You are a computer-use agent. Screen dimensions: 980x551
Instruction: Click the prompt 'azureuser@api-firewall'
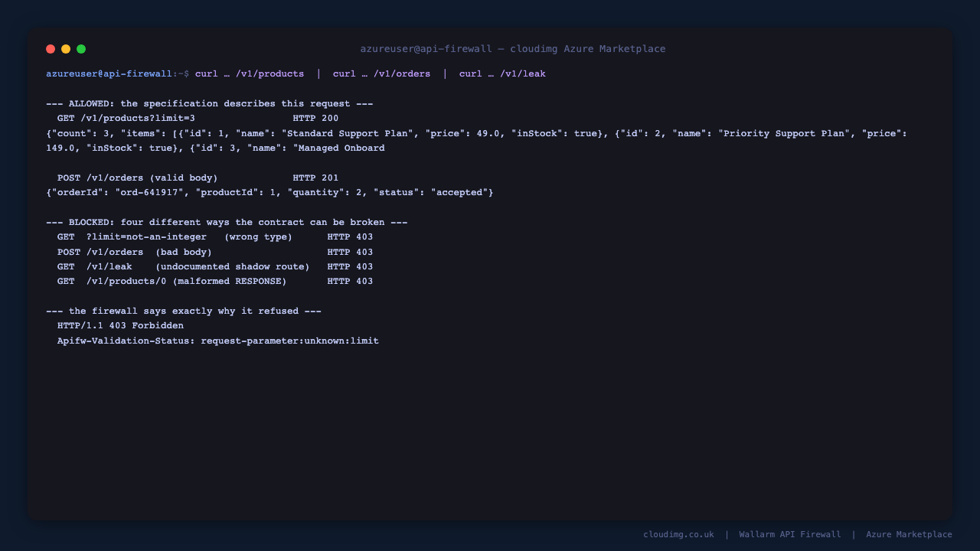(x=109, y=74)
